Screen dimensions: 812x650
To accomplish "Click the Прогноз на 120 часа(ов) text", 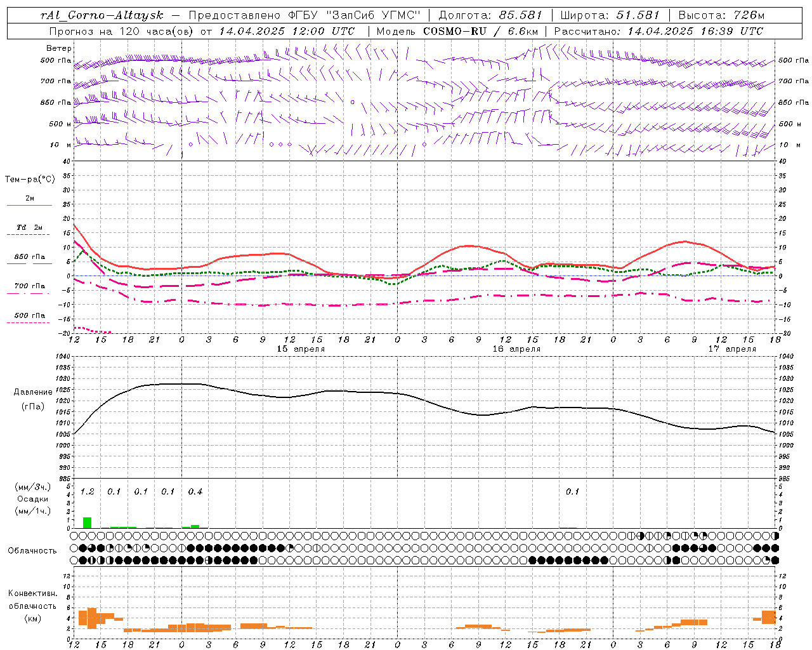I will pos(122,31).
